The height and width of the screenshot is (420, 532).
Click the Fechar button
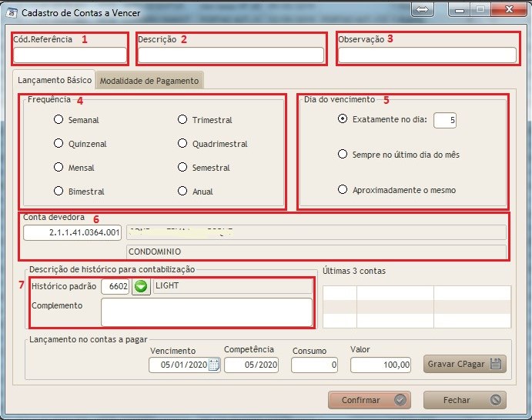pyautogui.click(x=464, y=400)
